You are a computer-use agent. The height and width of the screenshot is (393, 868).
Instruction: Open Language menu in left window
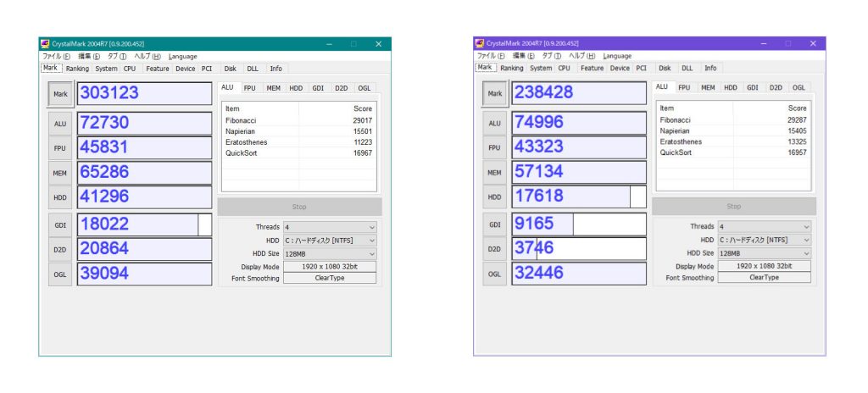183,57
